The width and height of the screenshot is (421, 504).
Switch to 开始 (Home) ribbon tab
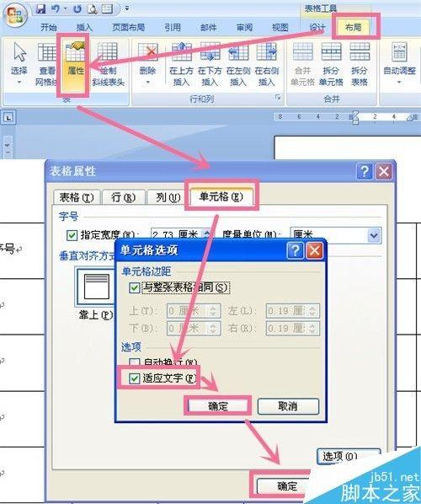pyautogui.click(x=49, y=27)
